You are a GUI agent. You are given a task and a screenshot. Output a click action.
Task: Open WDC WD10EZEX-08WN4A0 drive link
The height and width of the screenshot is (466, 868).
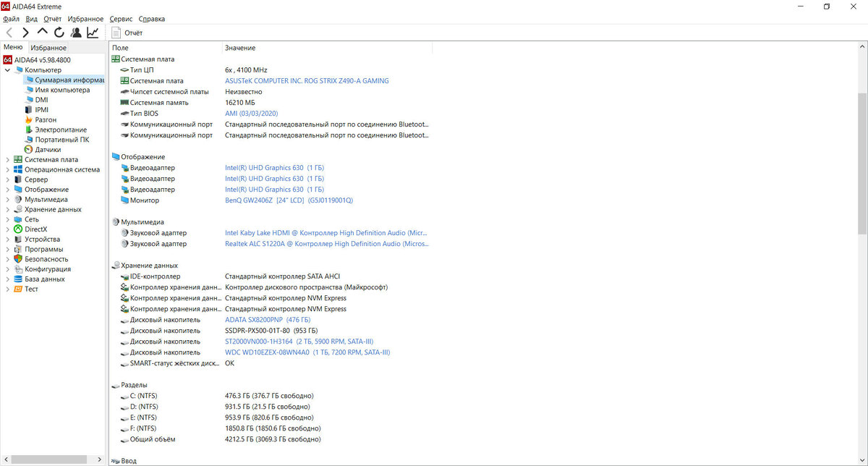(307, 352)
